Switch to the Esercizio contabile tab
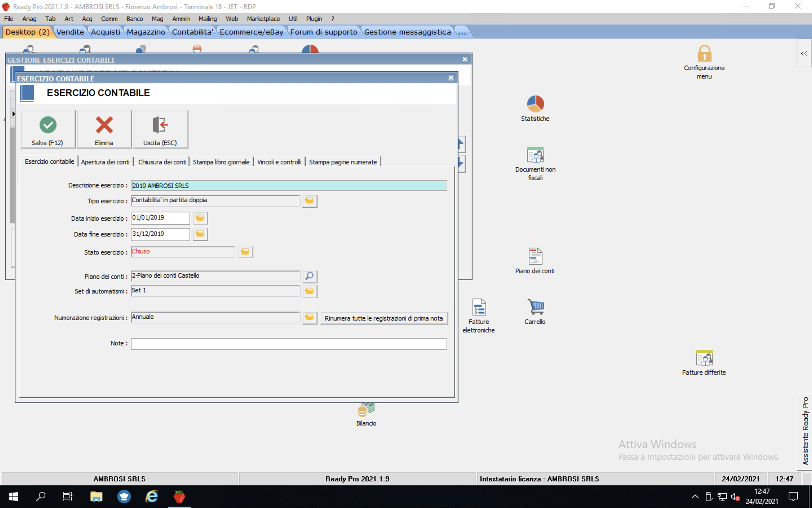Image resolution: width=812 pixels, height=508 pixels. click(x=49, y=162)
